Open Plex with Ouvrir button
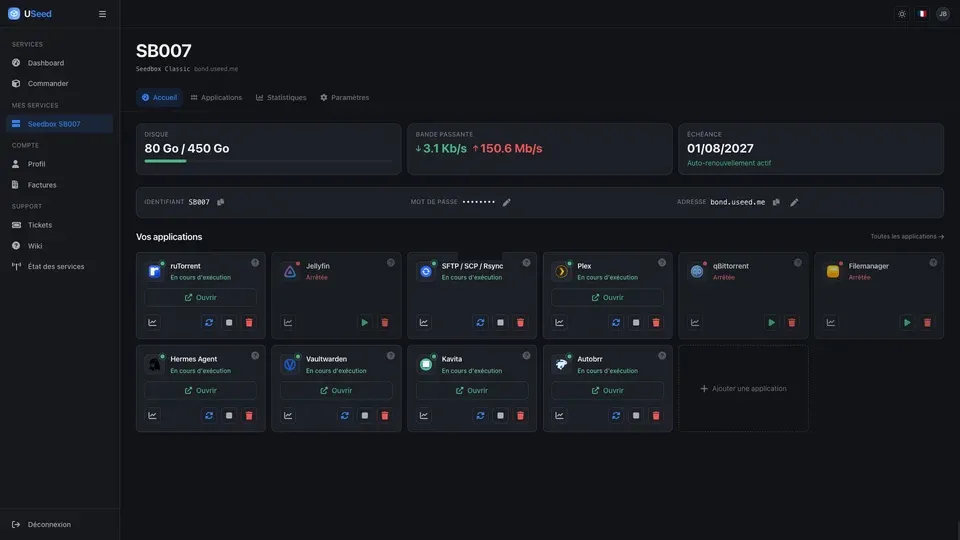The image size is (960, 540). pos(607,298)
